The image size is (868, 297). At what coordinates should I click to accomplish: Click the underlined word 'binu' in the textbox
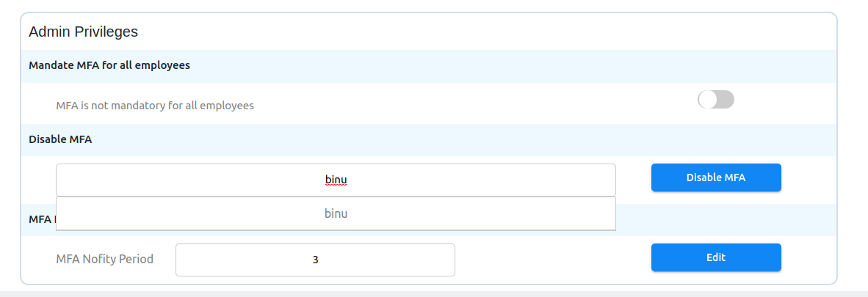[336, 180]
